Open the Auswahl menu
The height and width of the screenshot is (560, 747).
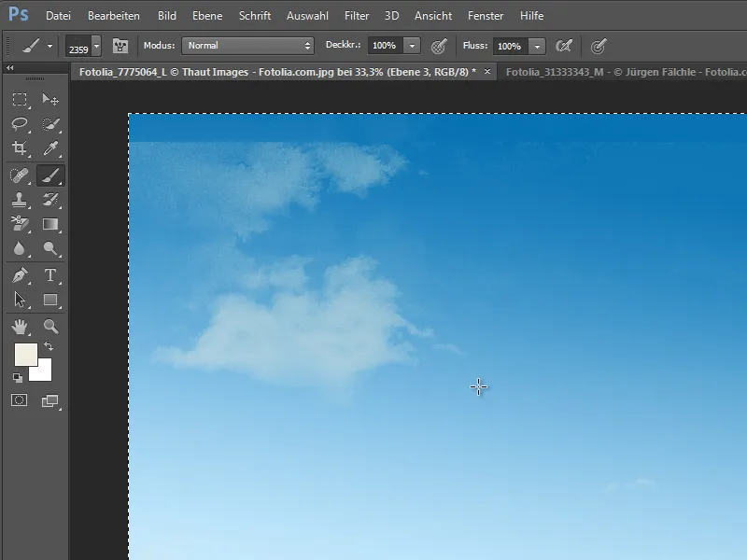(307, 16)
